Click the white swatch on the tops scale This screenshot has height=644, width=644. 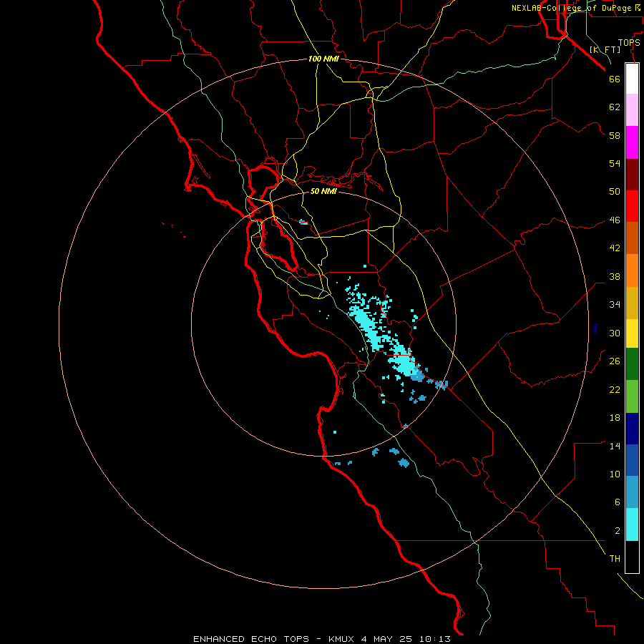click(x=632, y=79)
